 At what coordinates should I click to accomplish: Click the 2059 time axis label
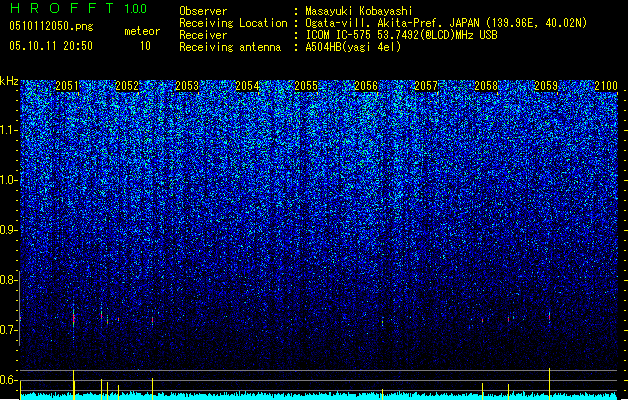tap(546, 86)
